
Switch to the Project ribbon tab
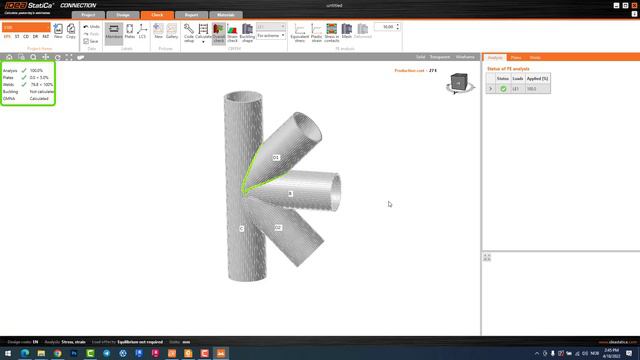[x=88, y=15]
